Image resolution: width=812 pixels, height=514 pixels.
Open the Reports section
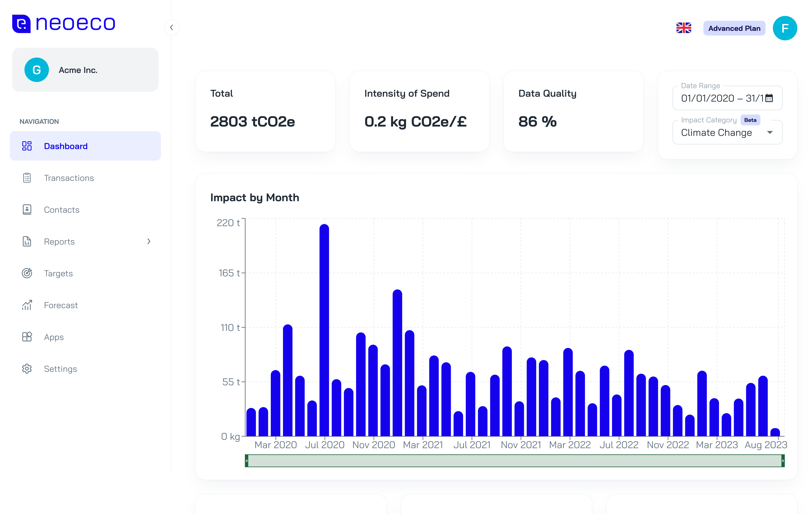click(85, 241)
